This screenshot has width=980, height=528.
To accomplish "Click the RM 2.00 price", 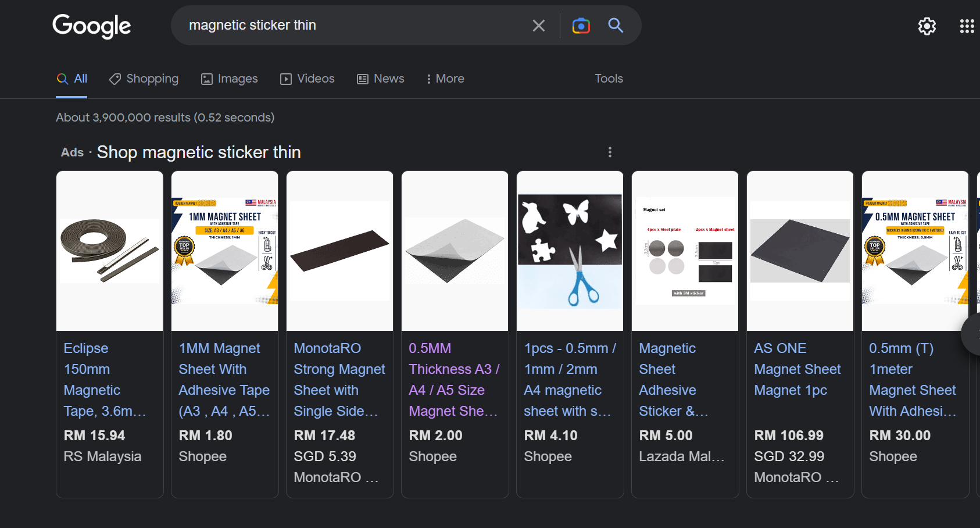I will click(435, 436).
